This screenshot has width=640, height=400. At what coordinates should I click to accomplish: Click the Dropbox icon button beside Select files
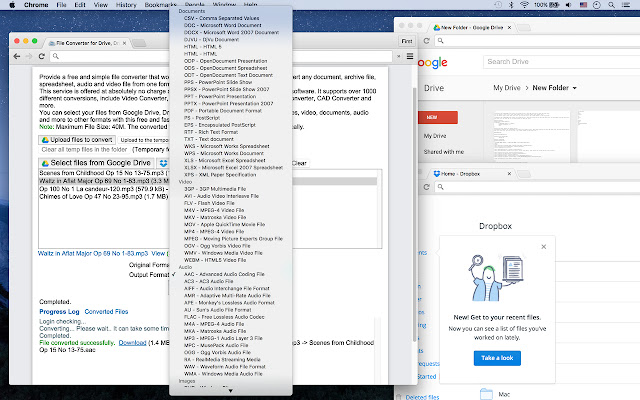pyautogui.click(x=163, y=163)
